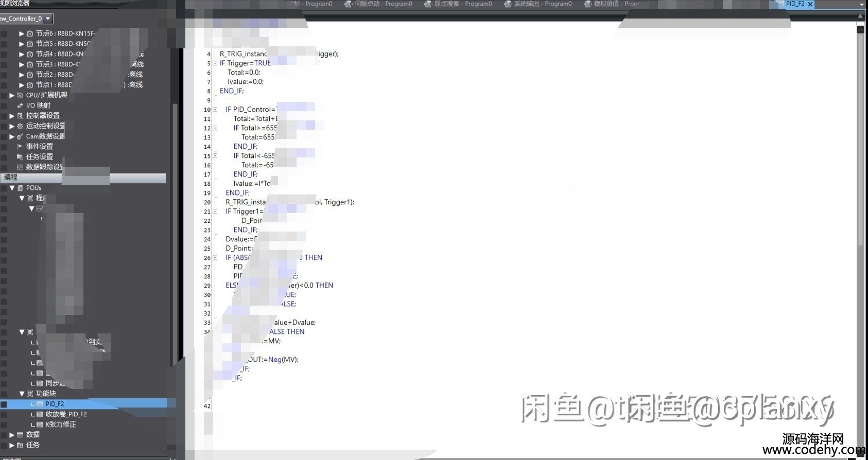The height and width of the screenshot is (460, 868).
Task: Click the 任务设置 icon
Action: pyautogui.click(x=20, y=157)
